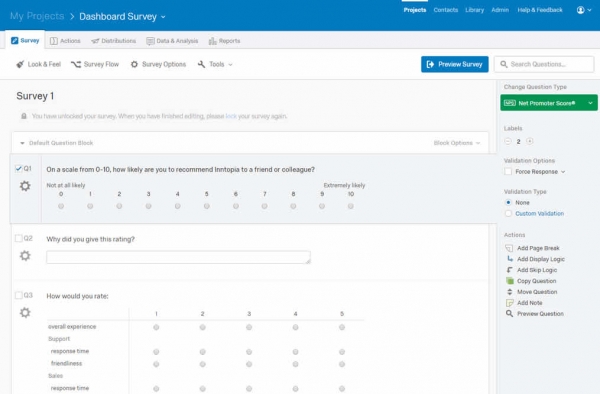Expand the Block Options dropdown

pyautogui.click(x=457, y=143)
